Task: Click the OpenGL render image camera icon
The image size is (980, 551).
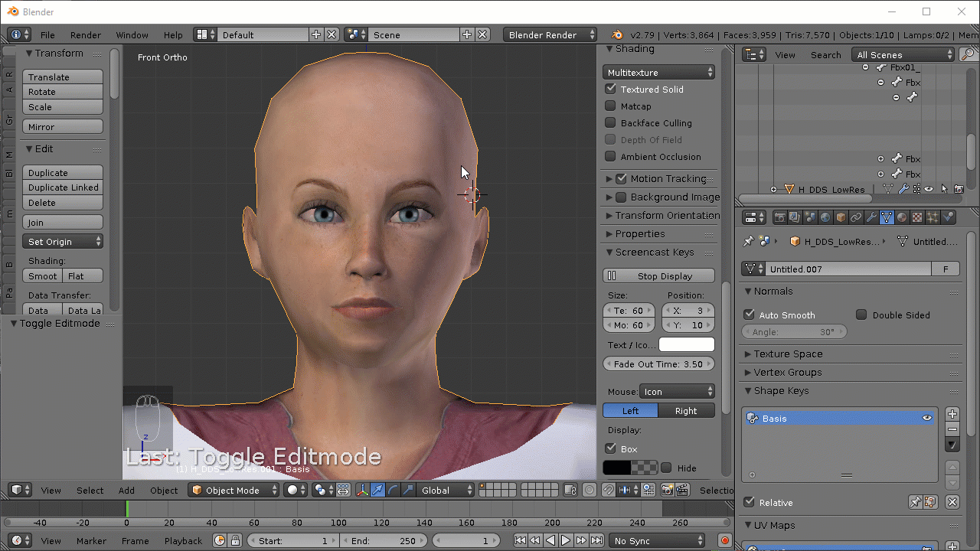Action: coord(667,491)
